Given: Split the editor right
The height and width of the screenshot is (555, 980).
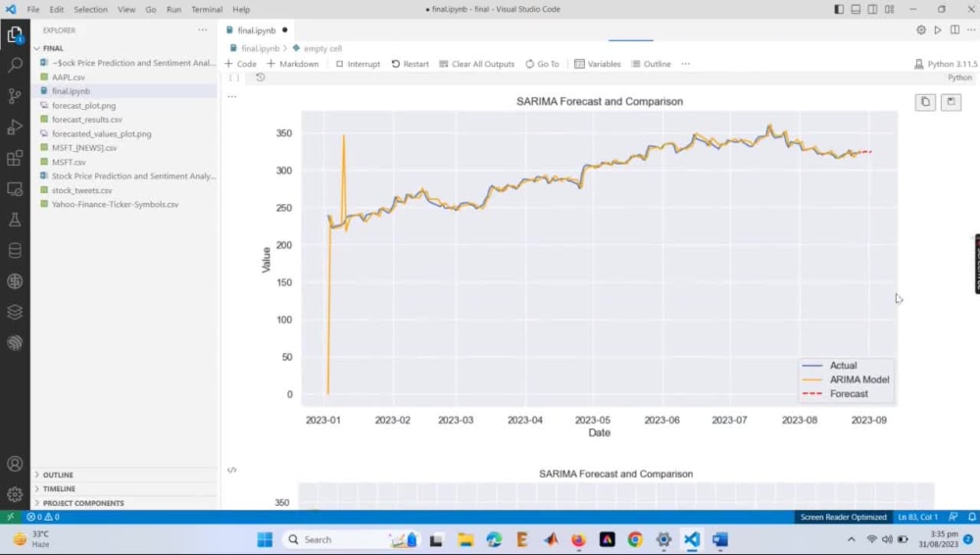Looking at the screenshot, I should point(955,30).
